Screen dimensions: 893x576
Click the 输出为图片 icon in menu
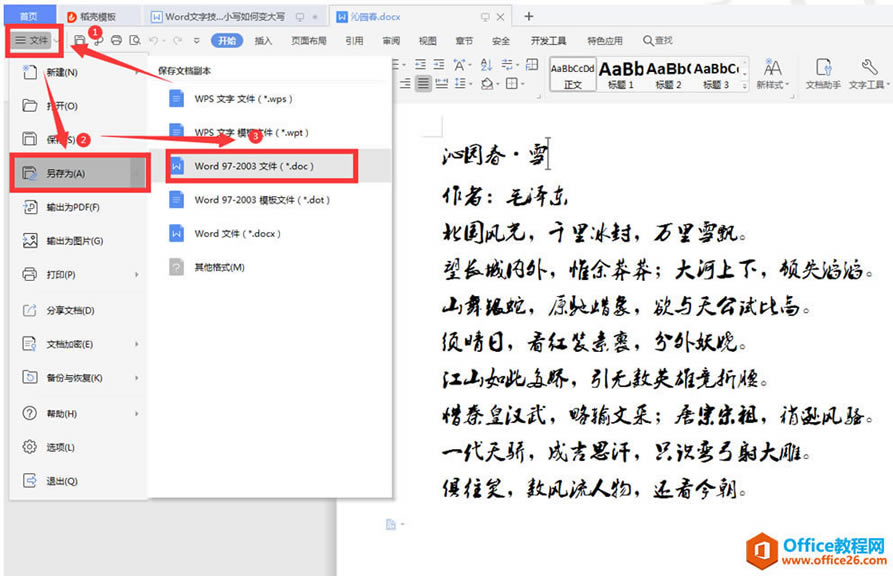point(30,240)
